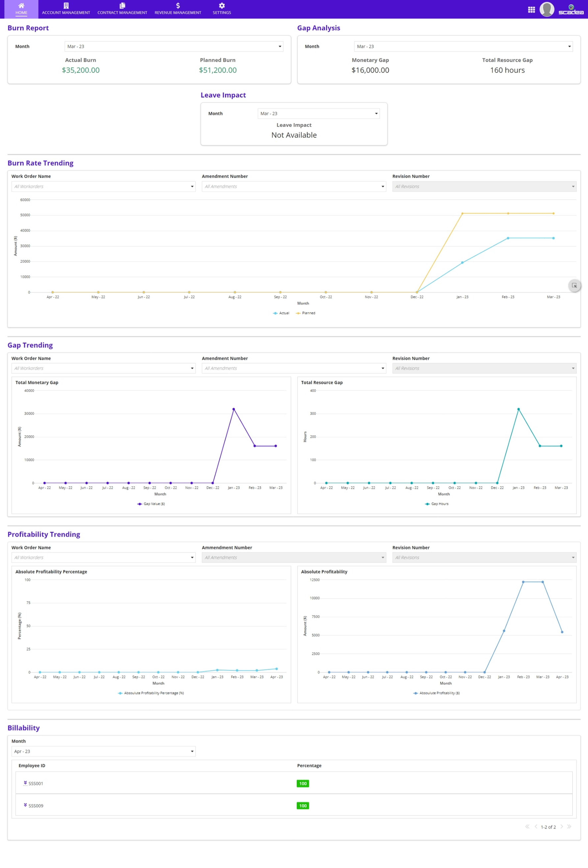The height and width of the screenshot is (868, 588).
Task: Click Jan - 23 peak on Total Monetary Gap
Action: 234,409
